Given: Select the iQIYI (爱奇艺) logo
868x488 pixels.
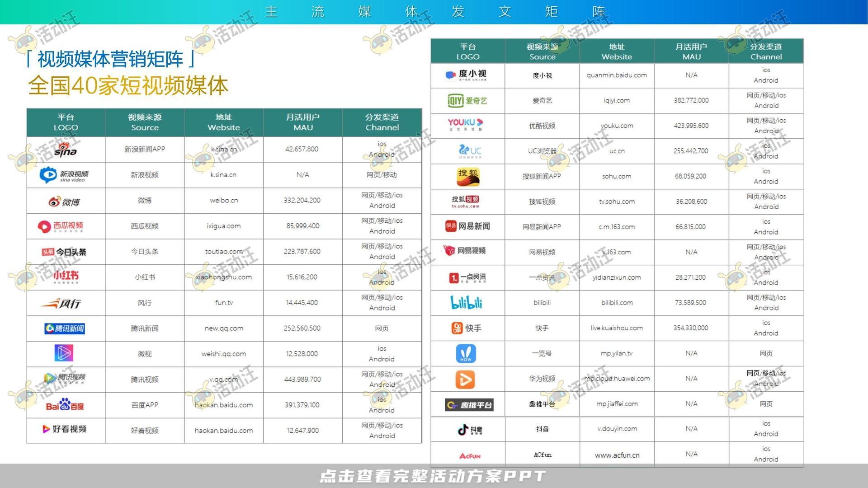Looking at the screenshot, I should pos(467,100).
